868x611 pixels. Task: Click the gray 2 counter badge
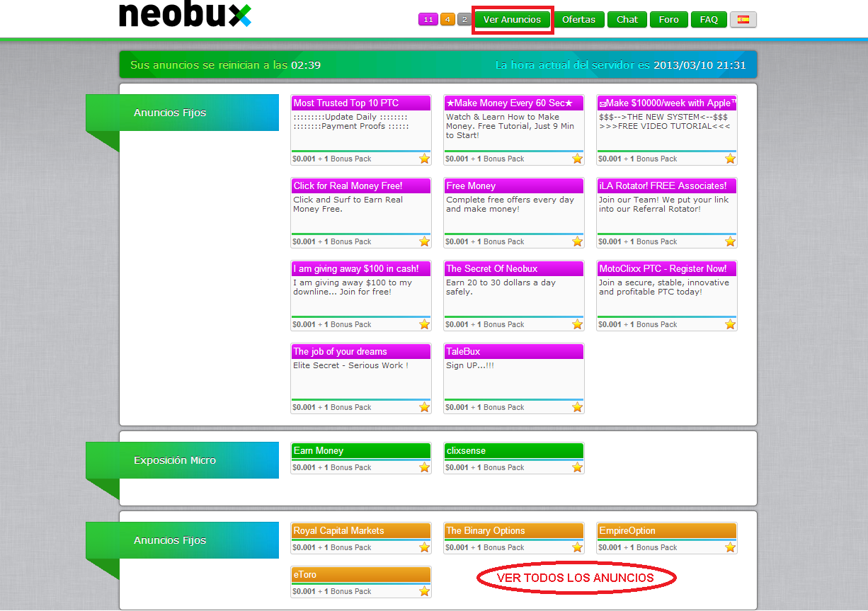pyautogui.click(x=464, y=20)
